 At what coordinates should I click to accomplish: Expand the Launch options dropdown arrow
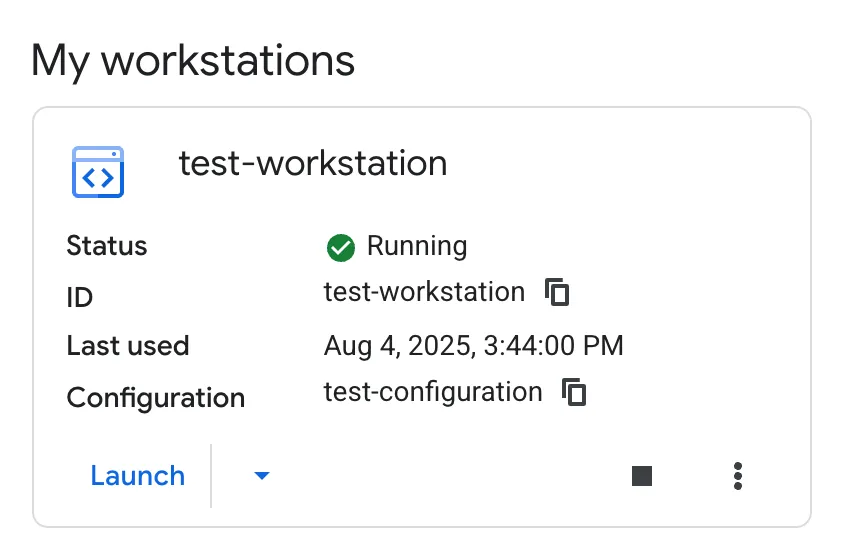[261, 476]
